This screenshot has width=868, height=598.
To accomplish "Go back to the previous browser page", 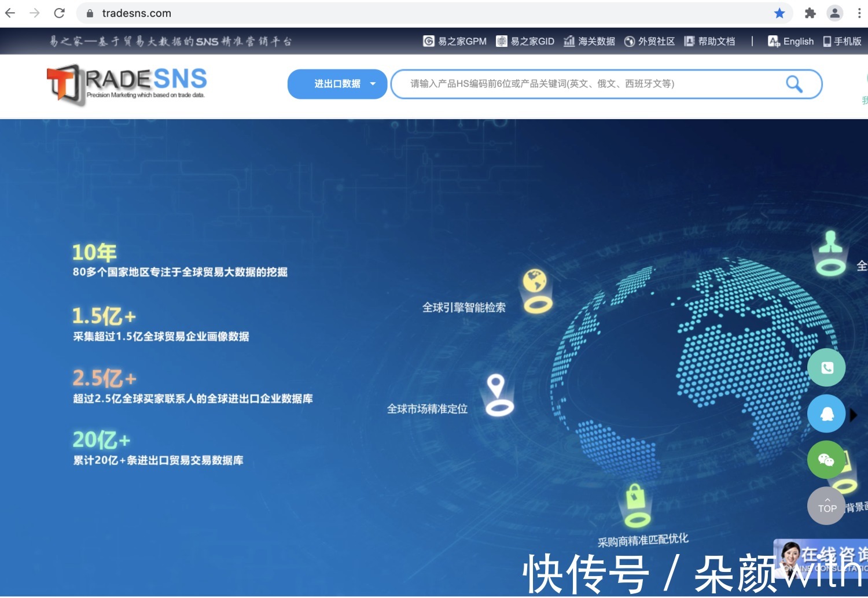I will coord(10,13).
